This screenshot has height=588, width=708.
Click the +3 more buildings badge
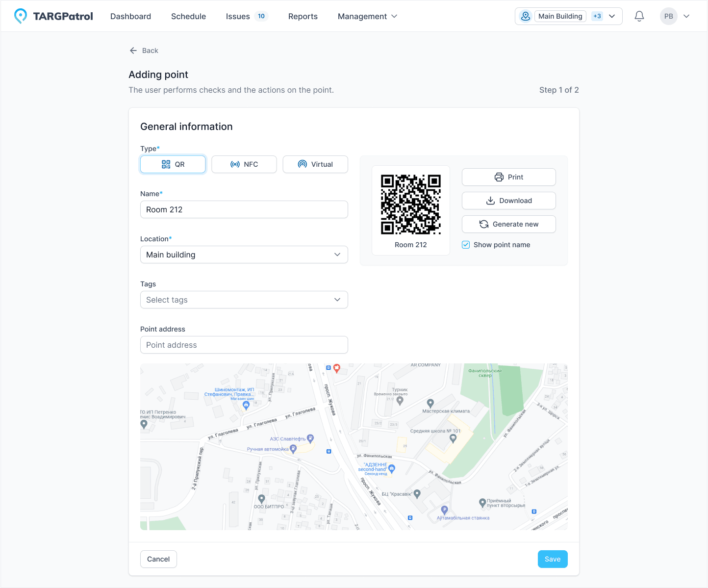pyautogui.click(x=597, y=16)
